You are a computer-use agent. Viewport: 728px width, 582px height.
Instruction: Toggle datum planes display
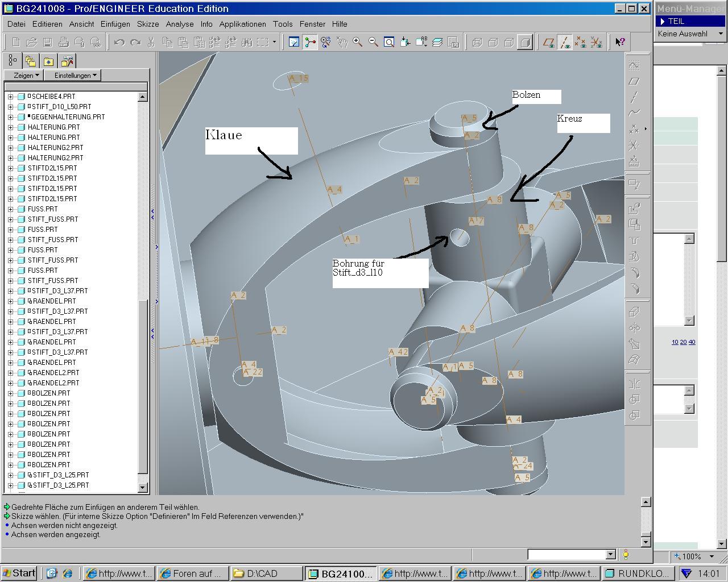tap(549, 42)
